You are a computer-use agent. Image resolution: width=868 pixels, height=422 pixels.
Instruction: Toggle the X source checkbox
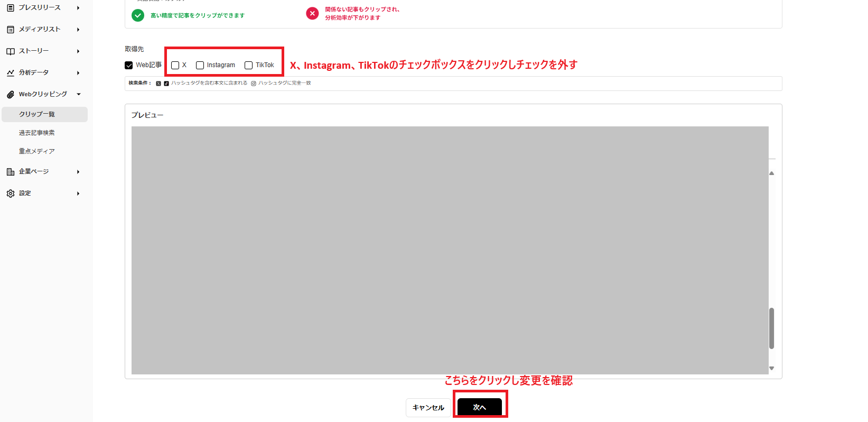coord(175,66)
